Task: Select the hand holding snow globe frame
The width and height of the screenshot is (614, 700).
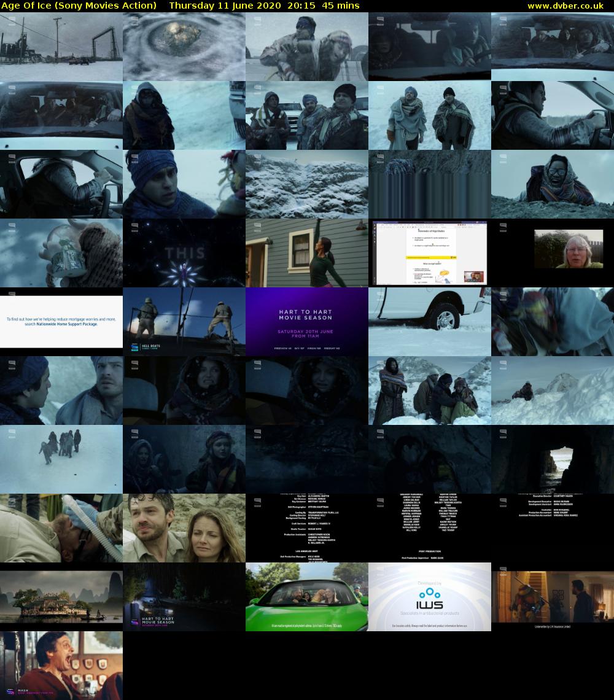Action: [61, 253]
